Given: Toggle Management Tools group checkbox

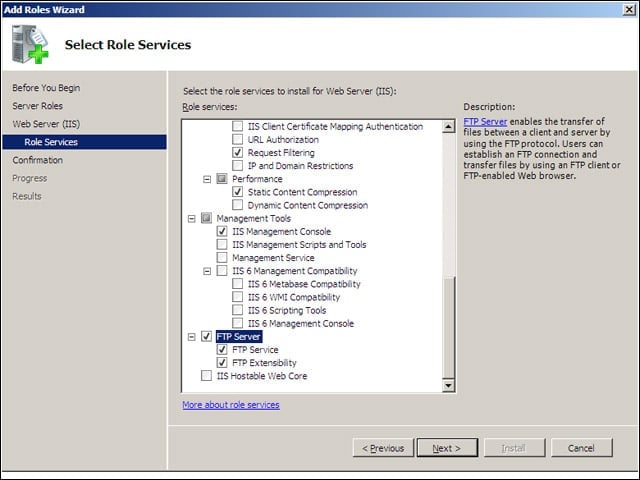Looking at the screenshot, I should (x=206, y=218).
